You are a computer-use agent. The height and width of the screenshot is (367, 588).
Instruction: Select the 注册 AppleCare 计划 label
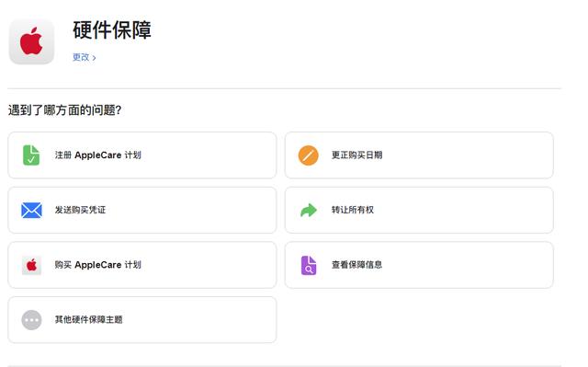point(98,155)
